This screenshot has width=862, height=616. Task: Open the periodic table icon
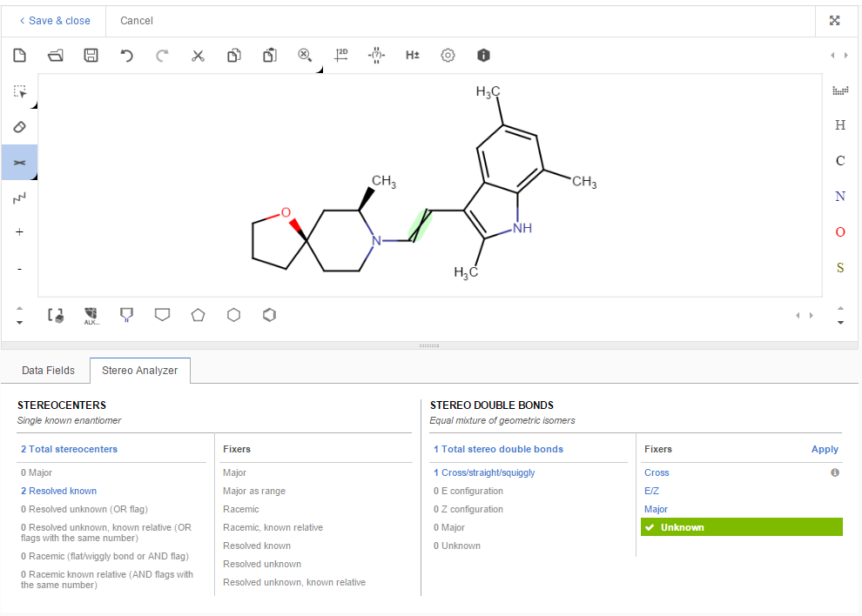(x=839, y=90)
